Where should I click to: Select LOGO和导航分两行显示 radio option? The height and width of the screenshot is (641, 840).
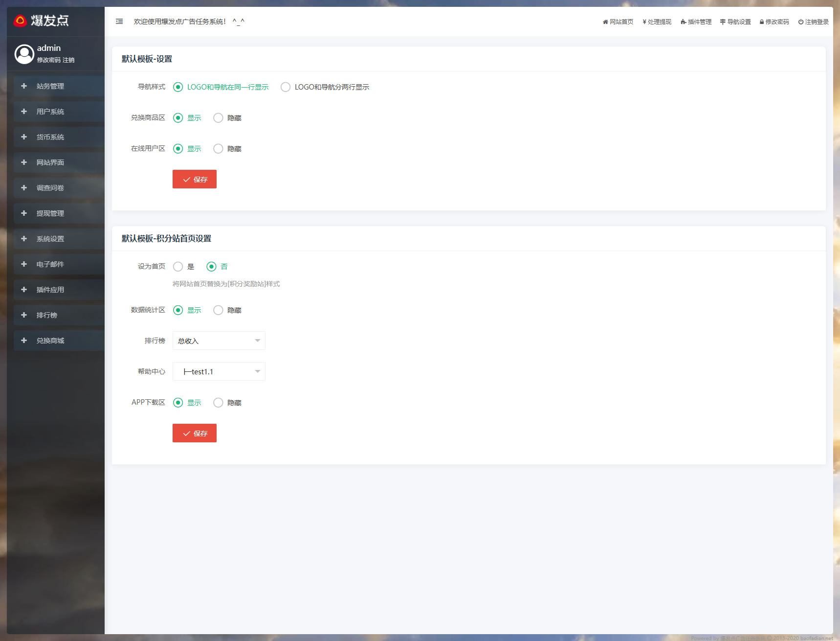(286, 87)
